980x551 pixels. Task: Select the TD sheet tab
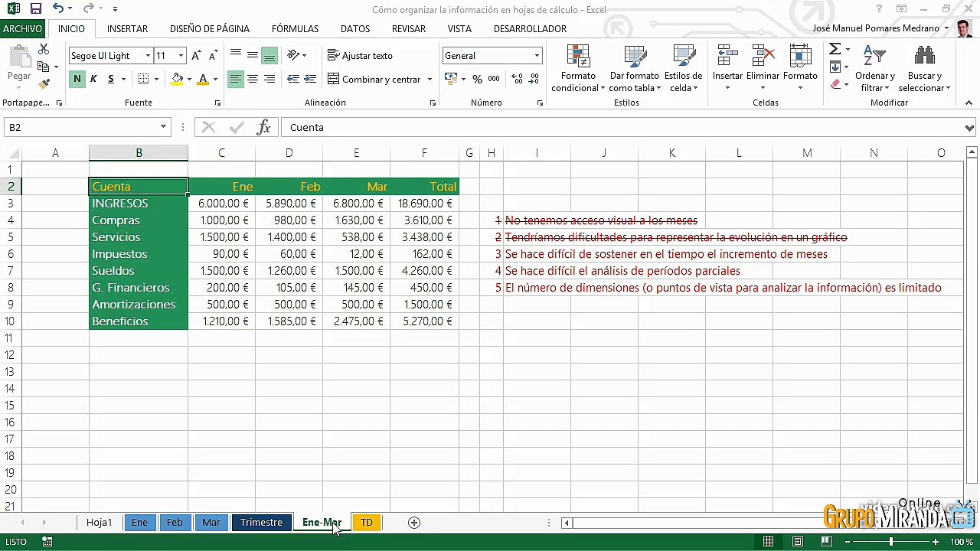[x=367, y=523]
